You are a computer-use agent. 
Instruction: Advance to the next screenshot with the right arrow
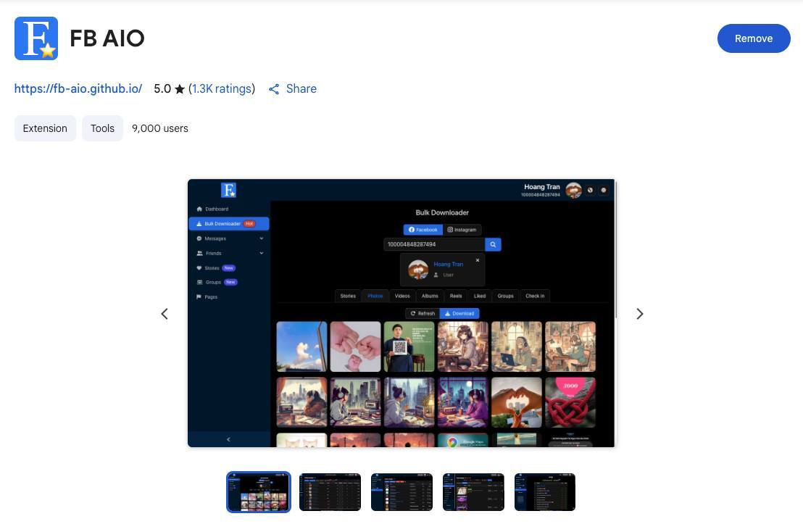pos(640,314)
